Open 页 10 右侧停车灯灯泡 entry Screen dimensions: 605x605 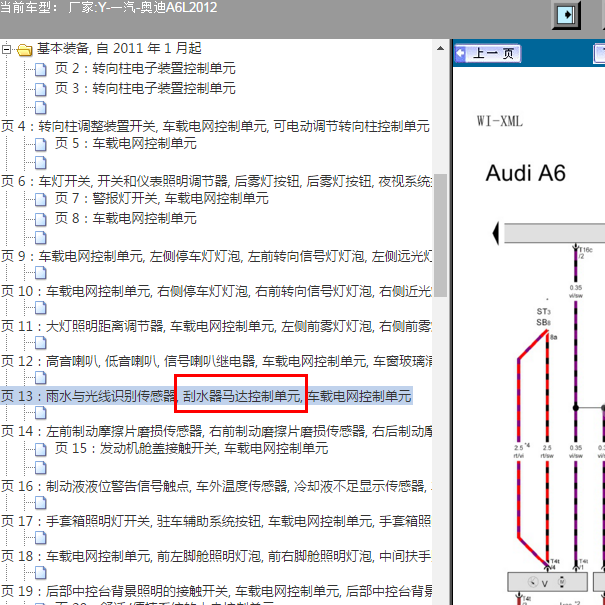(216, 291)
